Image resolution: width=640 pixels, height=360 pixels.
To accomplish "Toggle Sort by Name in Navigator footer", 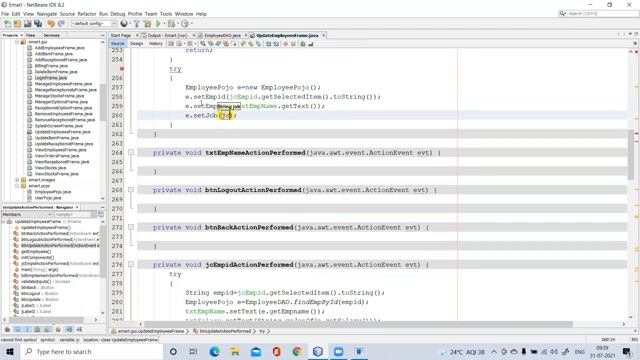I will 69,329.
